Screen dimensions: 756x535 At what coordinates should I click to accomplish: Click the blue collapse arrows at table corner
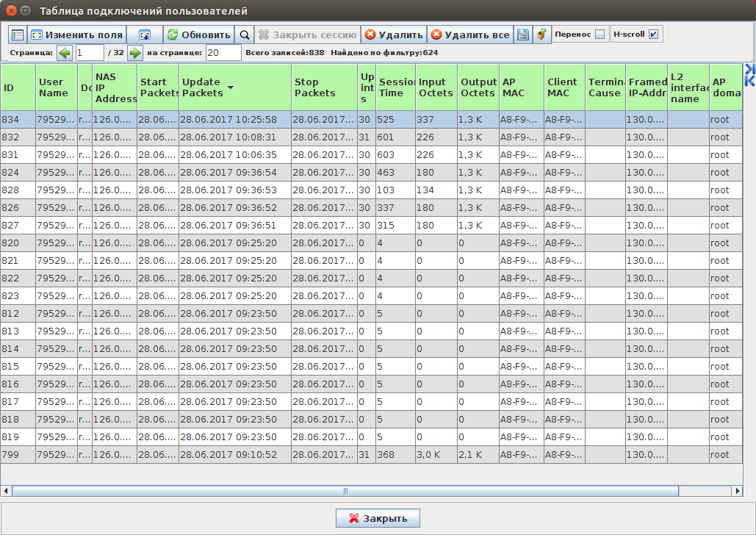pyautogui.click(x=749, y=74)
